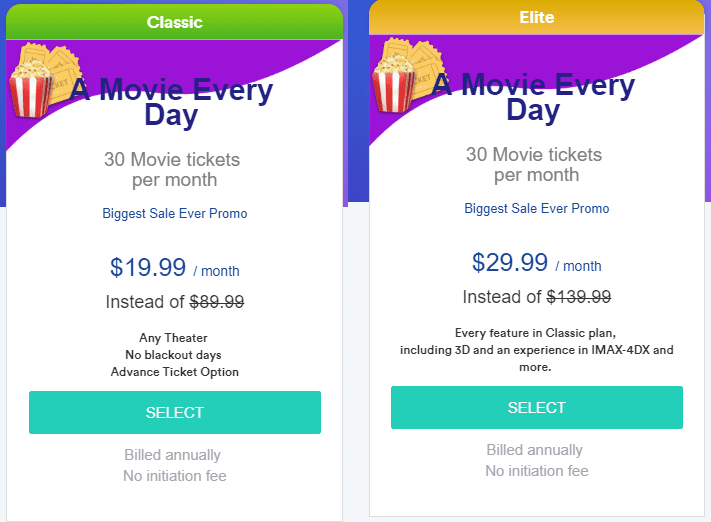This screenshot has height=522, width=711.
Task: Click the crossed-out $89.99 original price
Action: tap(217, 302)
